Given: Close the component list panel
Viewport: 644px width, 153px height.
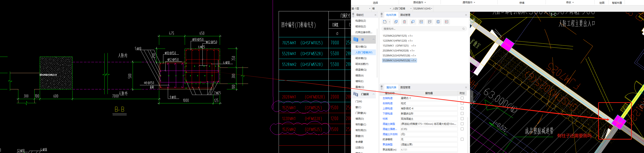Looking at the screenshot, I should coord(466,15).
